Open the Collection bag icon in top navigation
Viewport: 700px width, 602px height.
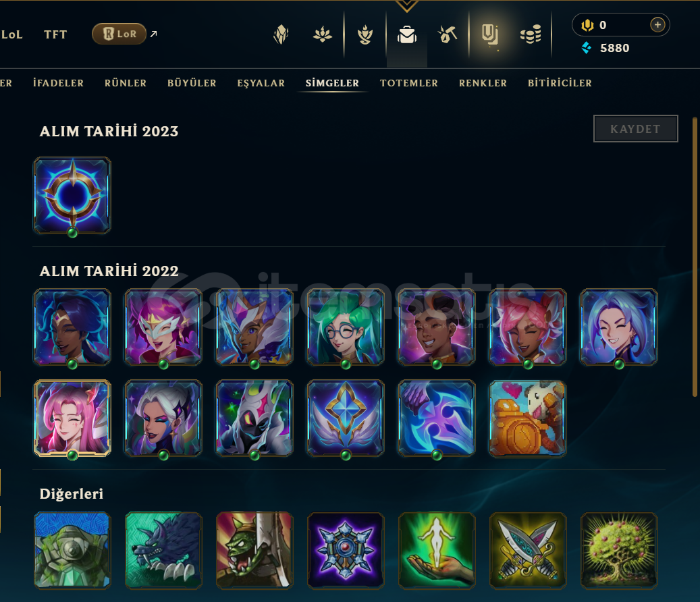[406, 34]
